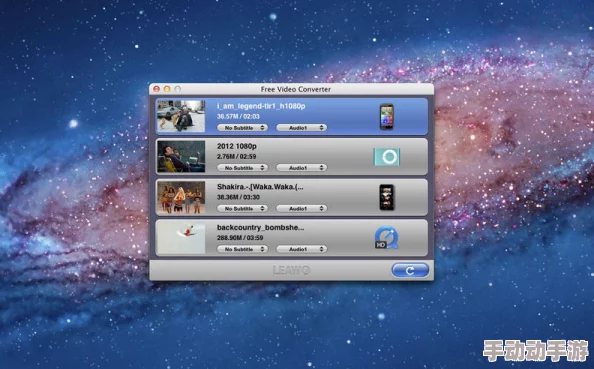Open No Subtitle dropdown for i_am_legend video
Image resolution: width=594 pixels, height=369 pixels.
coord(242,128)
